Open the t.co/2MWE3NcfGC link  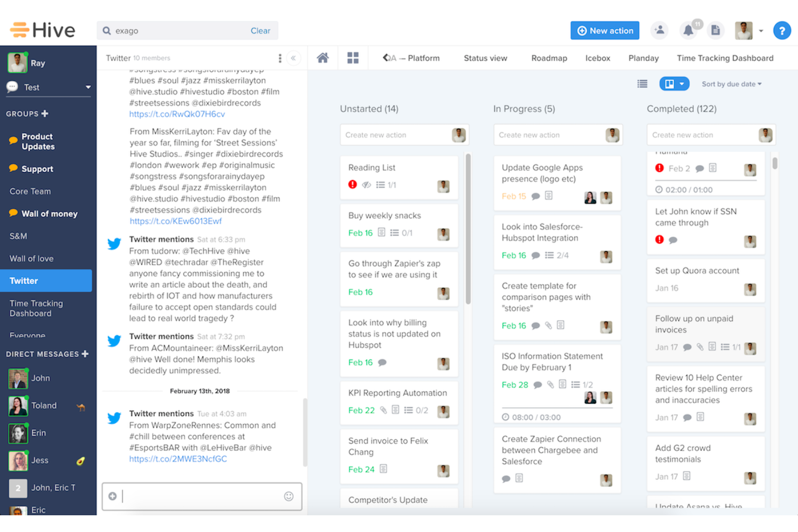click(x=178, y=459)
